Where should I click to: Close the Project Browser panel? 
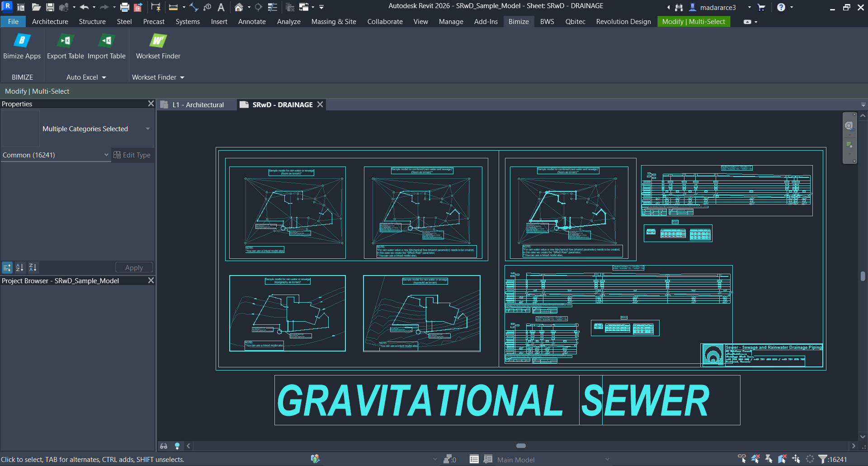tap(151, 281)
